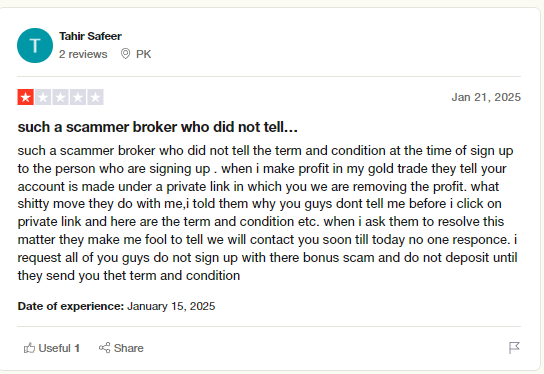Click the location pin icon

[x=125, y=54]
